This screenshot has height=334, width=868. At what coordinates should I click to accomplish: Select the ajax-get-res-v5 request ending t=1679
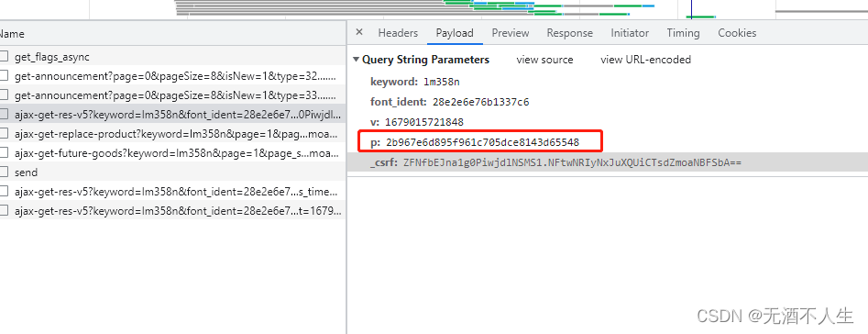click(172, 211)
